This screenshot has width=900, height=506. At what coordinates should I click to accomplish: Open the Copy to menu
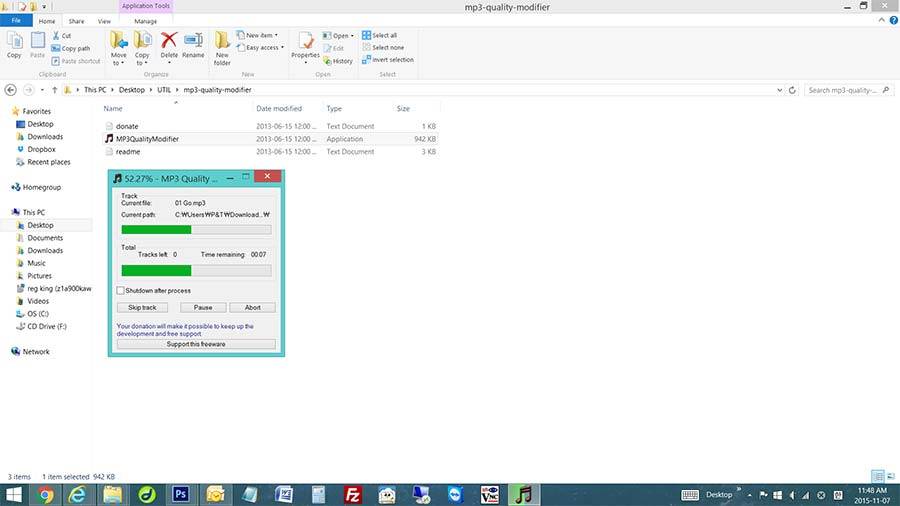click(142, 49)
